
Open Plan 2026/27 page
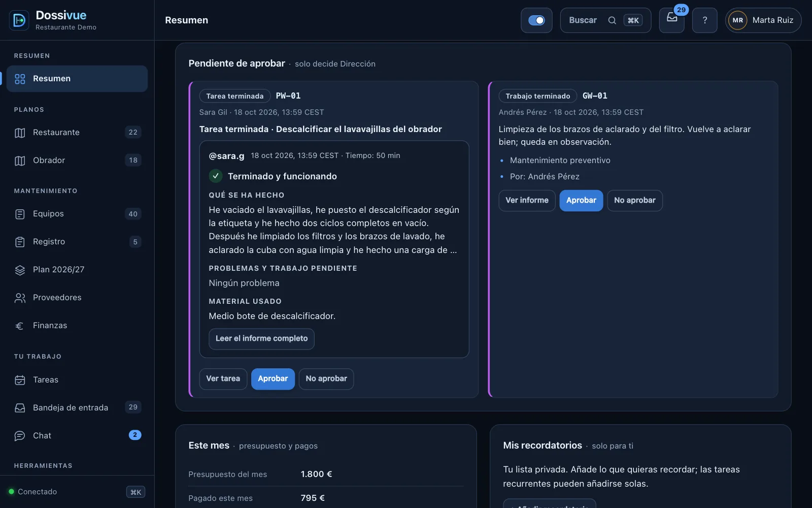coord(77,270)
